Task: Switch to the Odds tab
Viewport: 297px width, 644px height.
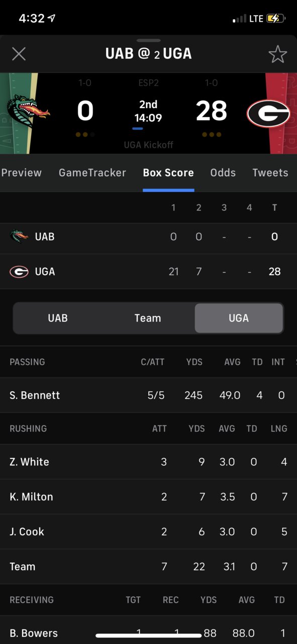Action: coord(223,173)
